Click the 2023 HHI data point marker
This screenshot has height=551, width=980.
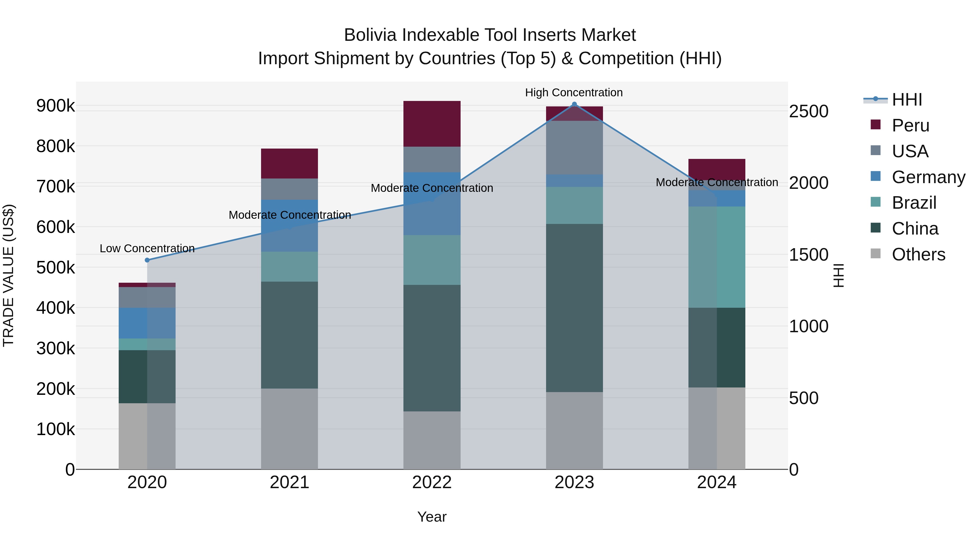tap(574, 104)
